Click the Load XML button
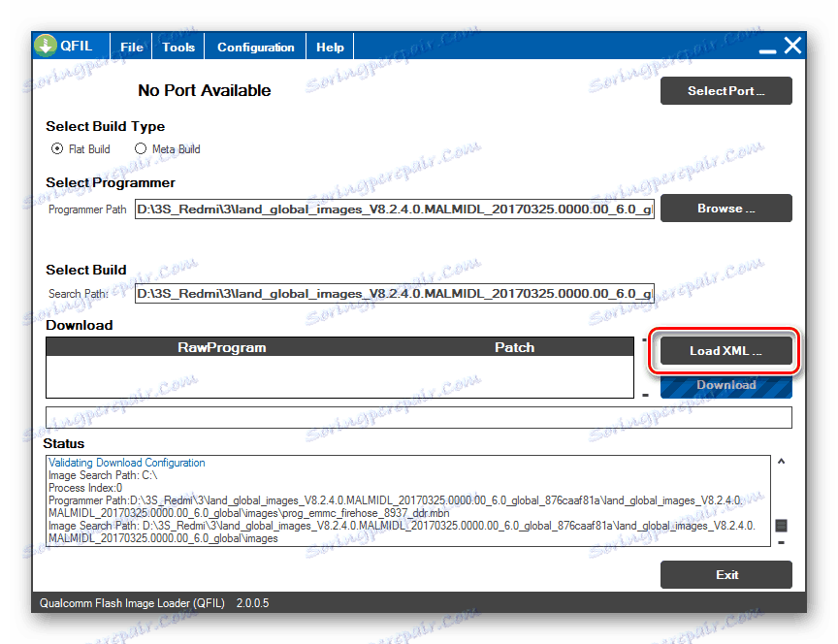This screenshot has height=644, width=838. [x=726, y=350]
